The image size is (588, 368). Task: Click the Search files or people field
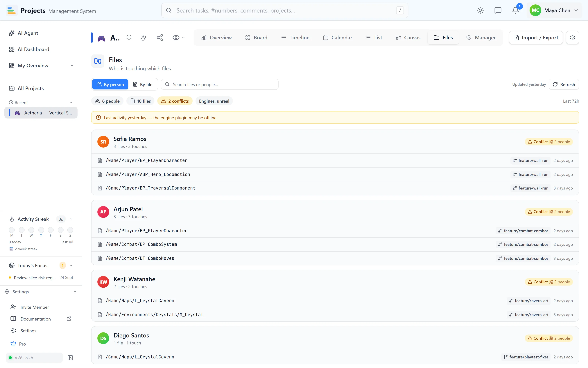(x=220, y=84)
